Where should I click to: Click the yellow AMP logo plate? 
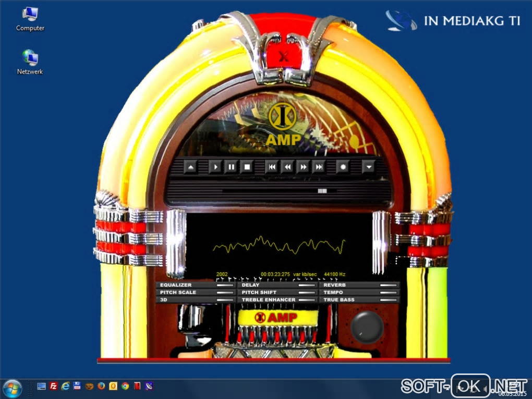pyautogui.click(x=278, y=318)
